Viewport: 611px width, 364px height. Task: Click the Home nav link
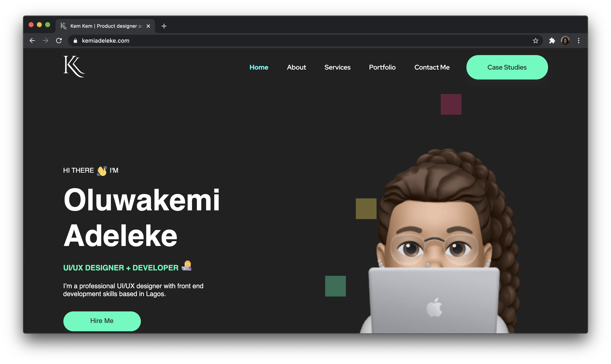[259, 67]
